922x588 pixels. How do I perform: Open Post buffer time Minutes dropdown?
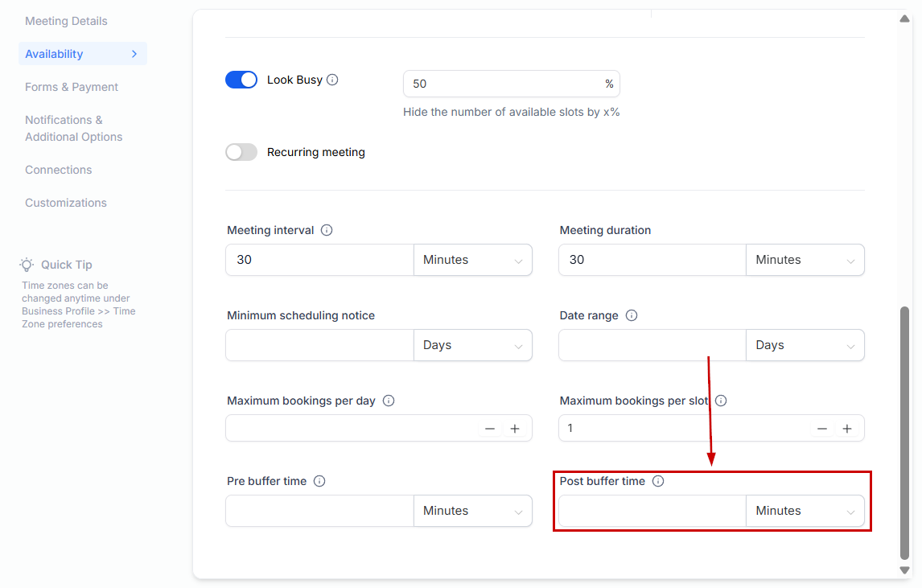point(805,511)
